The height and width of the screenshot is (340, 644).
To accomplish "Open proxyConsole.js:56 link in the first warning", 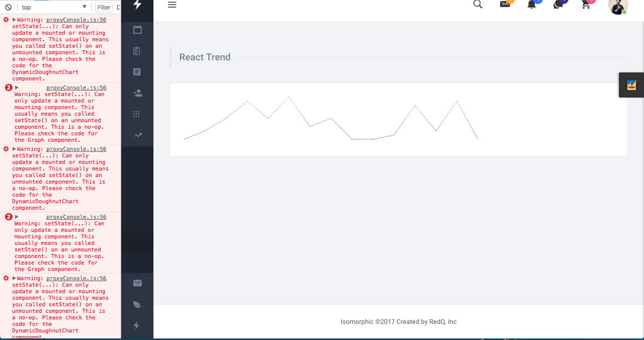I will [x=76, y=20].
